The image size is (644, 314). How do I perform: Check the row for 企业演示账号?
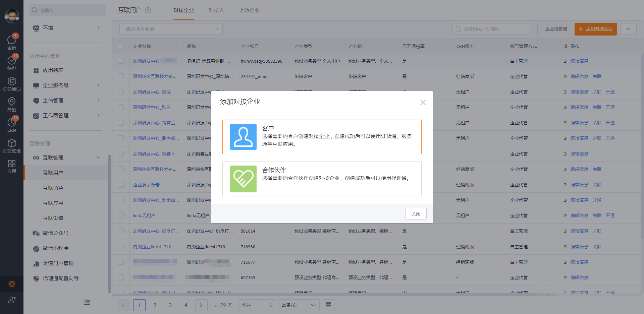[121, 185]
